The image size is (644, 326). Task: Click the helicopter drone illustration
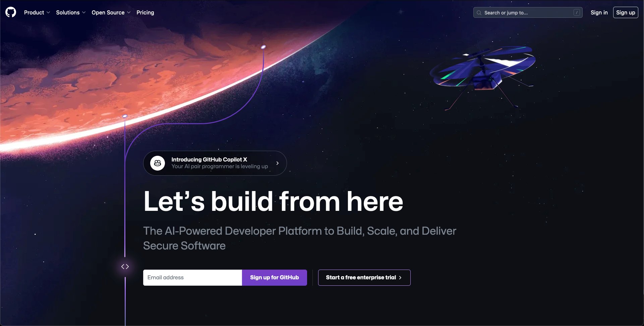[x=483, y=76]
